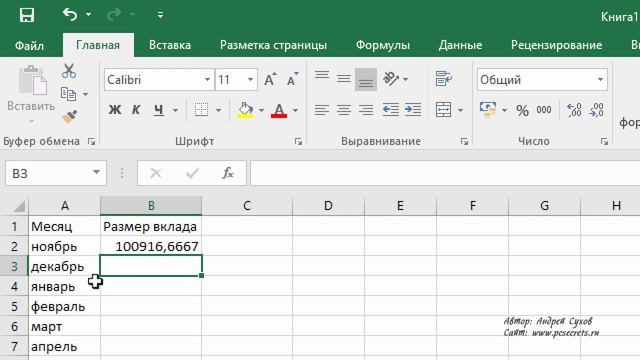Click the Undo arrow icon
The width and height of the screenshot is (640, 360).
[x=70, y=15]
